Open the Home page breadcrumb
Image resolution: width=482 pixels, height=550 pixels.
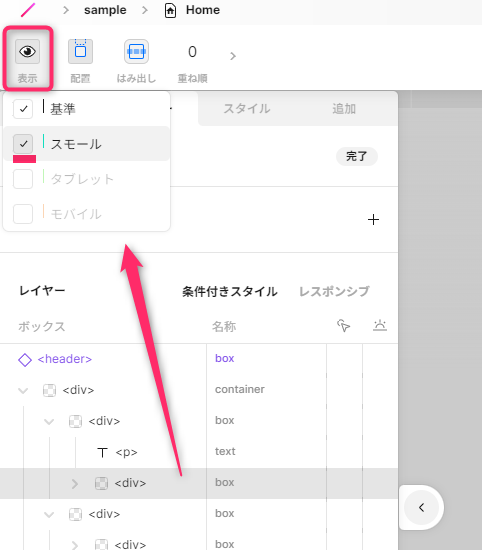tap(203, 10)
